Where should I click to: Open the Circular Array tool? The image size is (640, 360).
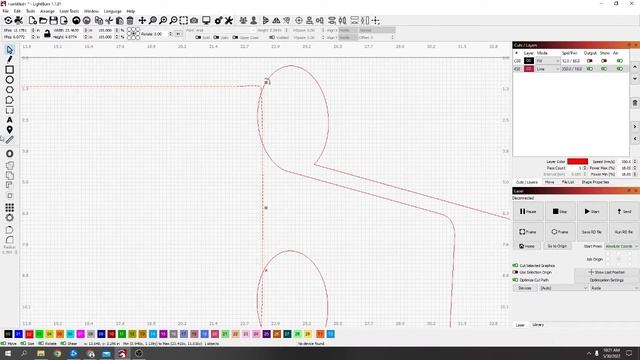point(10,218)
